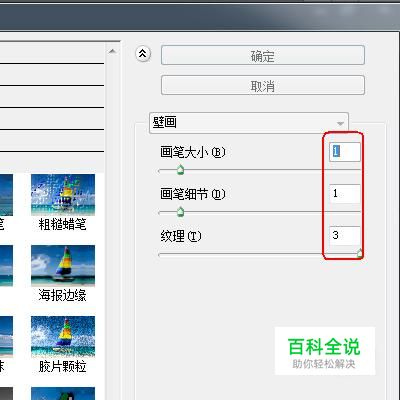Collapse the filter gallery with double-chevron icon
The height and width of the screenshot is (400, 400).
pos(143,54)
